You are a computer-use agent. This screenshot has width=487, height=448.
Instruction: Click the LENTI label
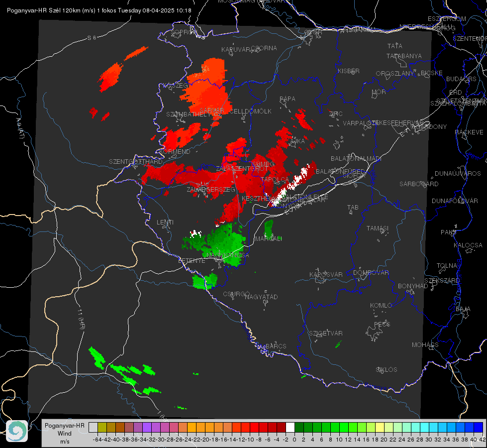pyautogui.click(x=165, y=223)
